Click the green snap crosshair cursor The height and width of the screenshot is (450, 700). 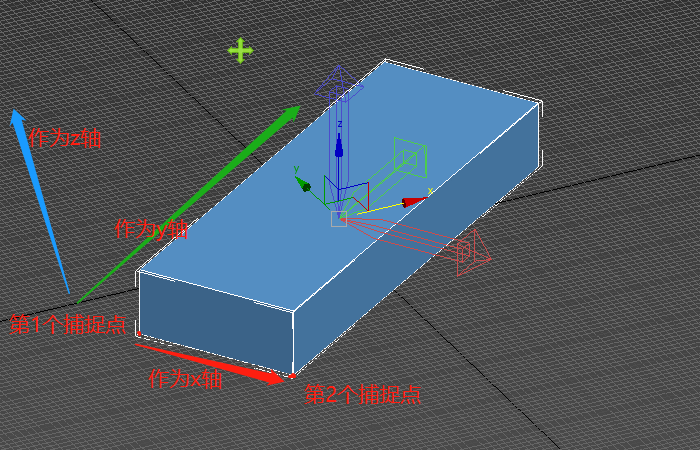[240, 50]
